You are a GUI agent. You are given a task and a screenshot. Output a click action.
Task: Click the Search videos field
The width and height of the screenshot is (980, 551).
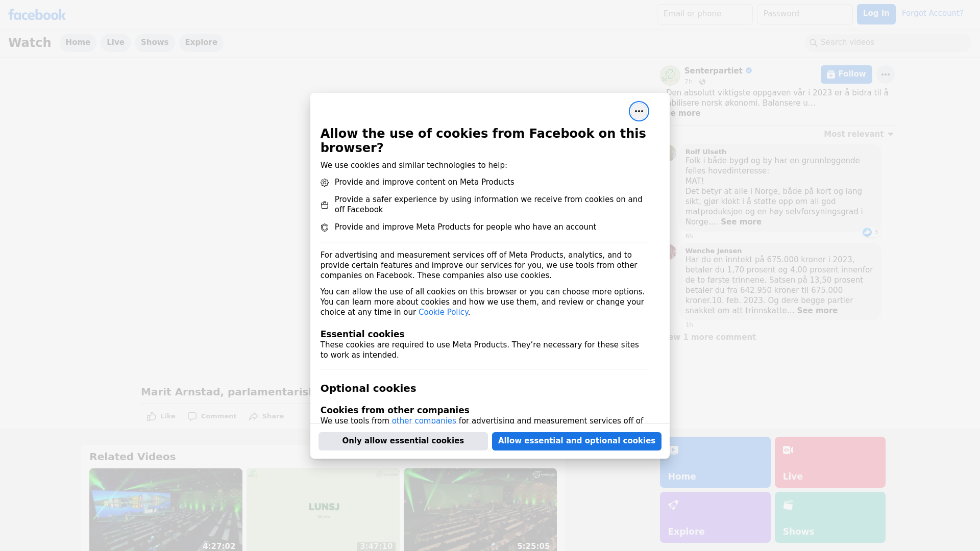click(888, 43)
